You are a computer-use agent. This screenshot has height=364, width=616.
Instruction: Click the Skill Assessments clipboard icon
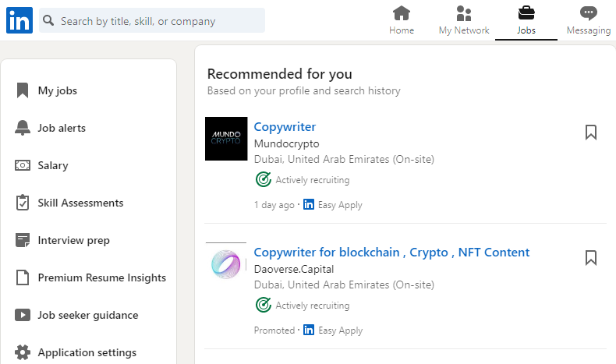click(x=23, y=203)
